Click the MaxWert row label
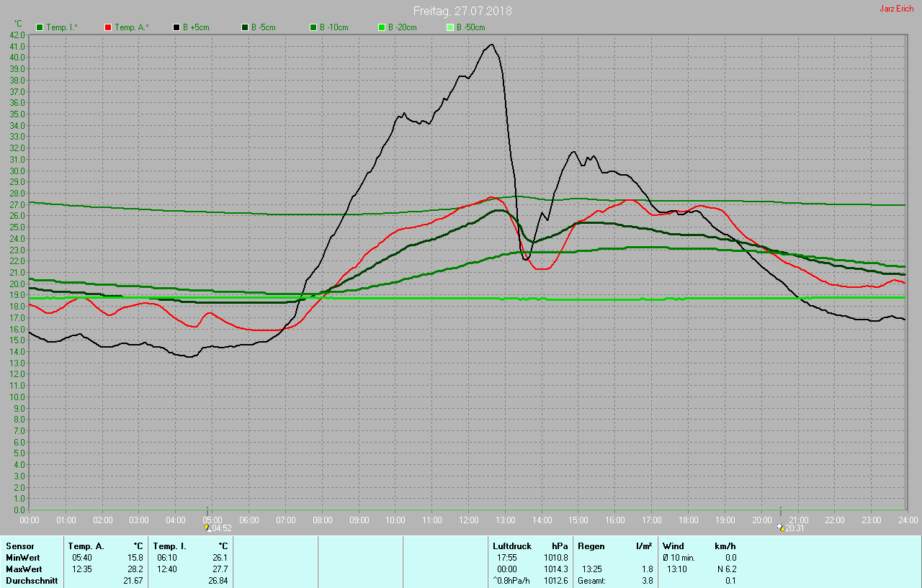 click(24, 569)
